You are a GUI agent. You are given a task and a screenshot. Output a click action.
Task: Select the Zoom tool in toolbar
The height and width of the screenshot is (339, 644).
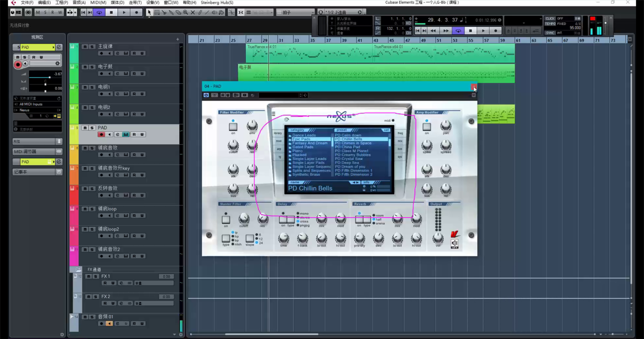tap(185, 12)
